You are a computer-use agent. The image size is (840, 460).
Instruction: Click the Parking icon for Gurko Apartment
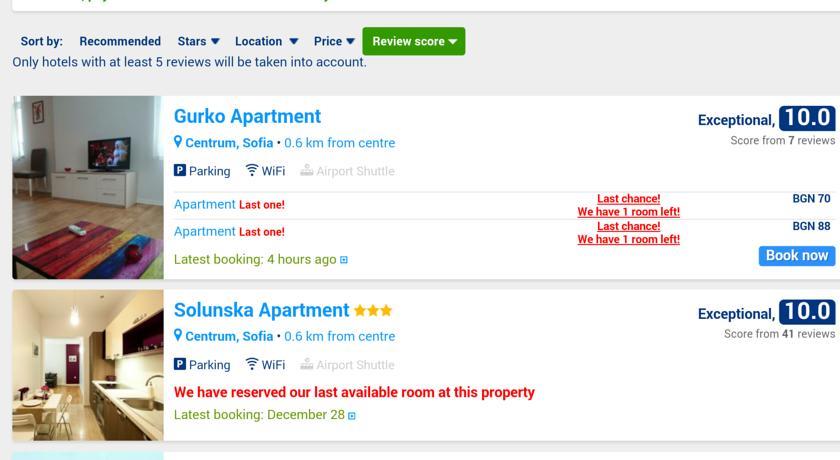point(180,171)
